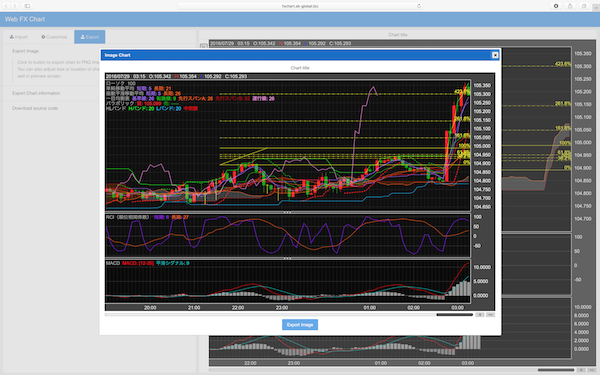Open the dark circular extension icon in Safari toolbar
The image size is (600, 375).
tap(556, 6)
